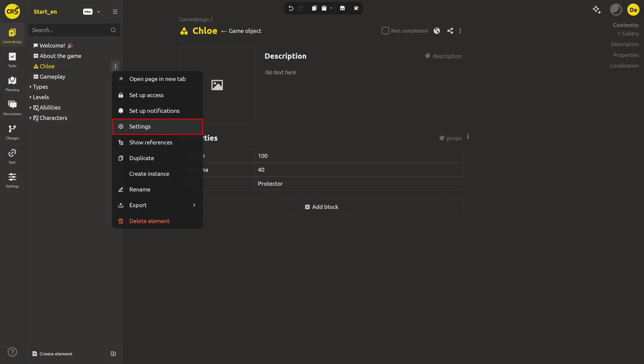Image resolution: width=644 pixels, height=364 pixels.
Task: Expand the Gallery entry in Contents
Action: coord(619,33)
